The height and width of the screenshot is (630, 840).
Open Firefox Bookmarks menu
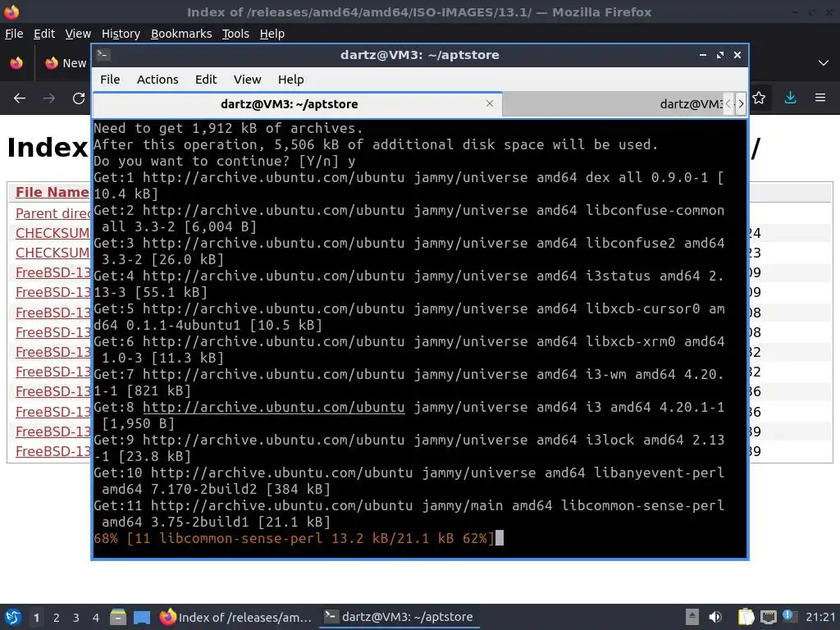181,34
